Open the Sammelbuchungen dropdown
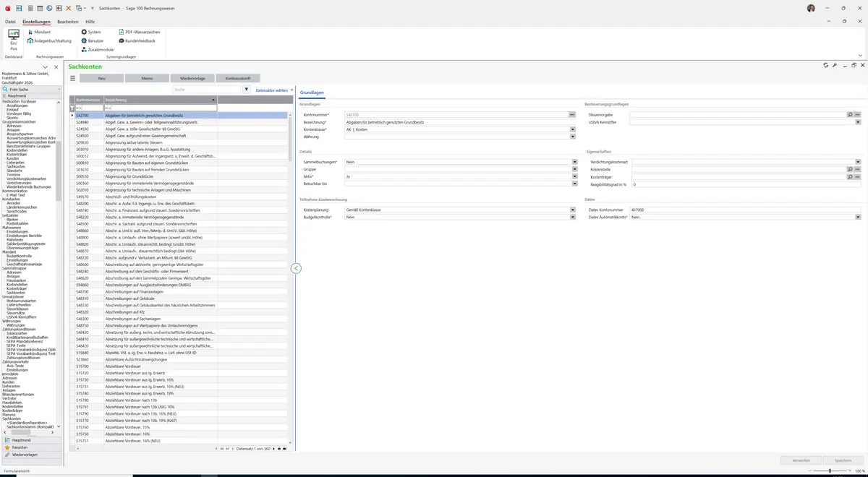 click(x=574, y=162)
